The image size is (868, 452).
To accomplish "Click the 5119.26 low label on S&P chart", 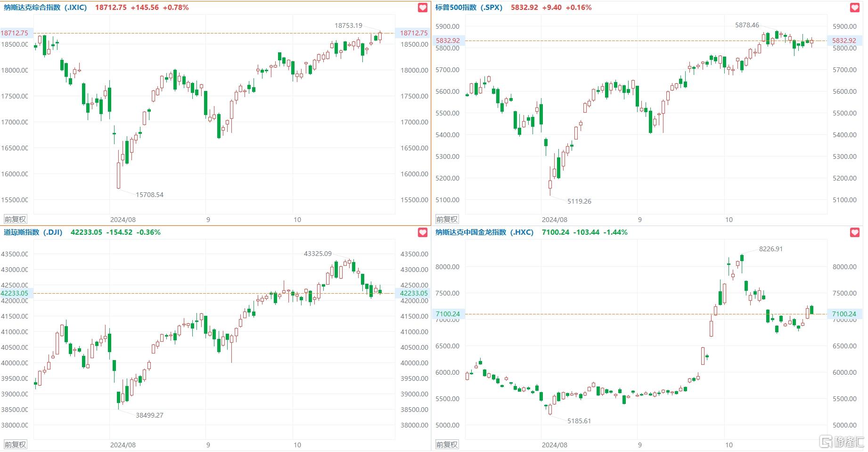I will tap(579, 201).
